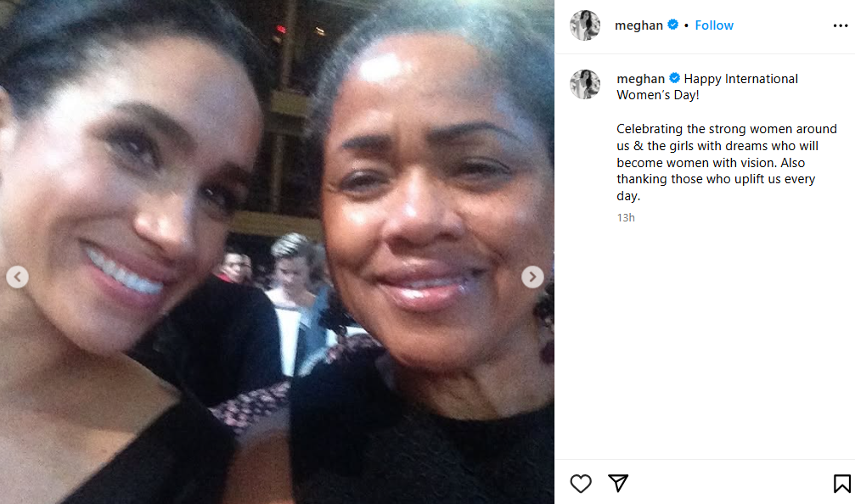Click the meghan username in the caption

[640, 79]
